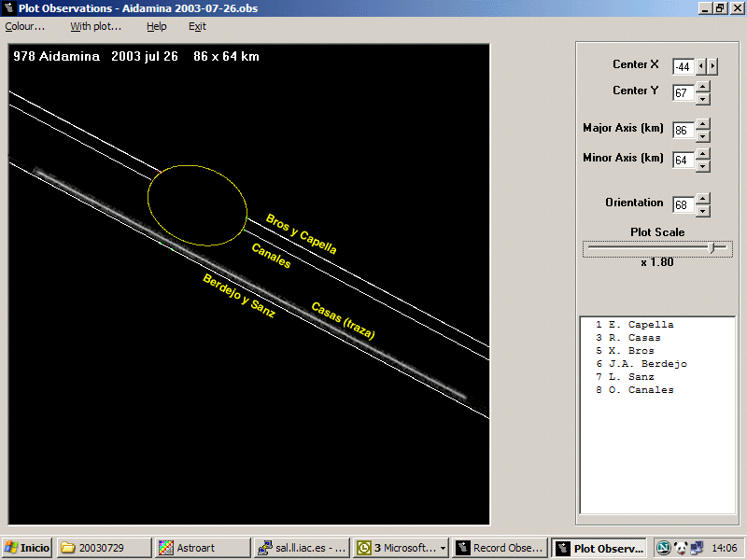Switch to Astroart in taskbar
Screen dimensions: 747x560
point(203,548)
